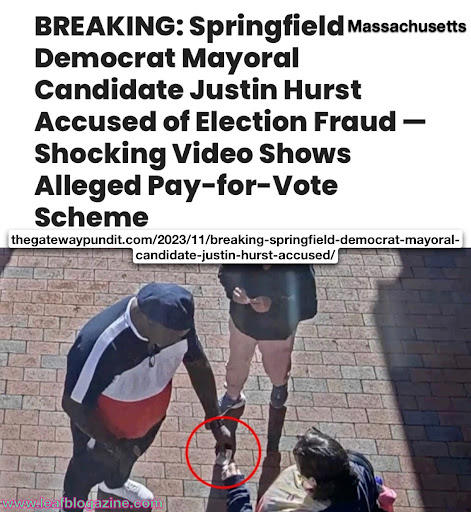Click the 'Election Fraud' headline text

click(296, 121)
